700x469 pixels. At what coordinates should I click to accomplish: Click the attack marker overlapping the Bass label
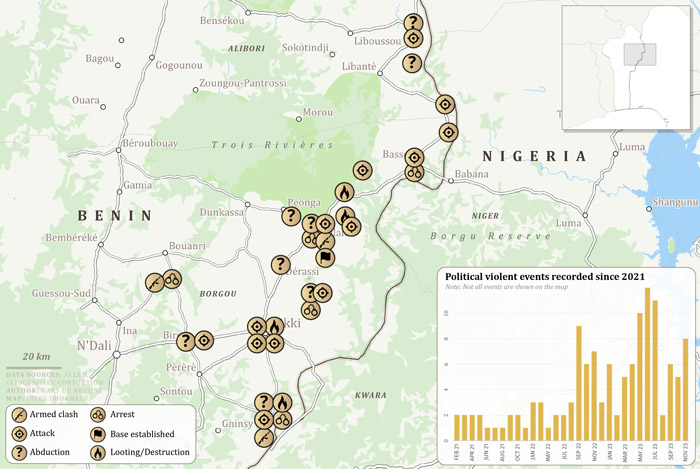coord(414,158)
